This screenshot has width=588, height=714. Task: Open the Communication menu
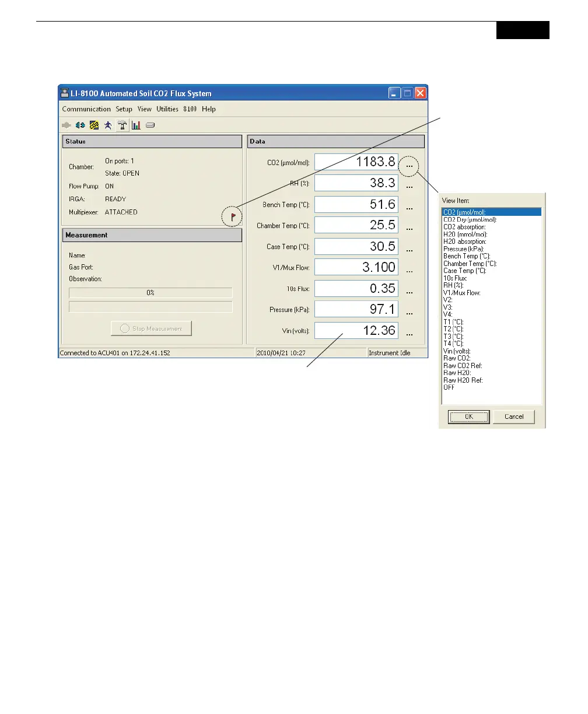pyautogui.click(x=86, y=109)
